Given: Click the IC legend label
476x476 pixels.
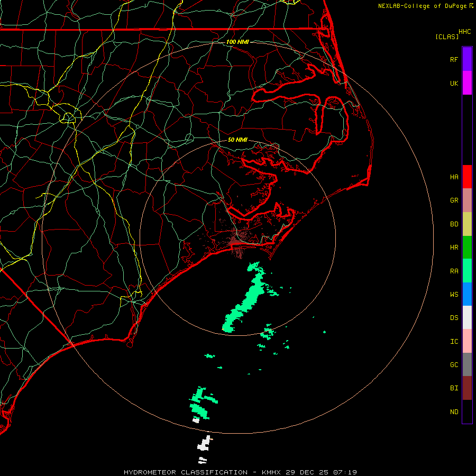Looking at the screenshot, I should point(454,341).
